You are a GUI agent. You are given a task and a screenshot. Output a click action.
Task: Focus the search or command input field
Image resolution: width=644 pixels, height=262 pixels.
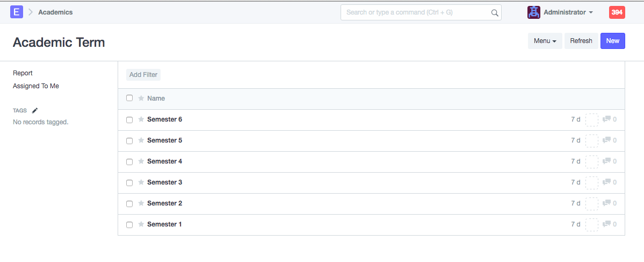[416, 12]
